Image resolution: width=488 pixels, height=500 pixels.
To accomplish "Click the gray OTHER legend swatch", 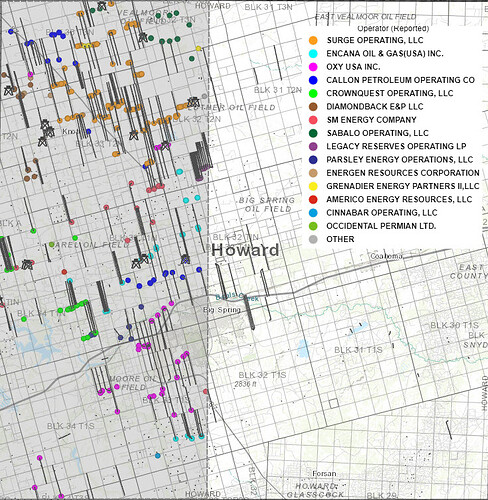I will 313,239.
